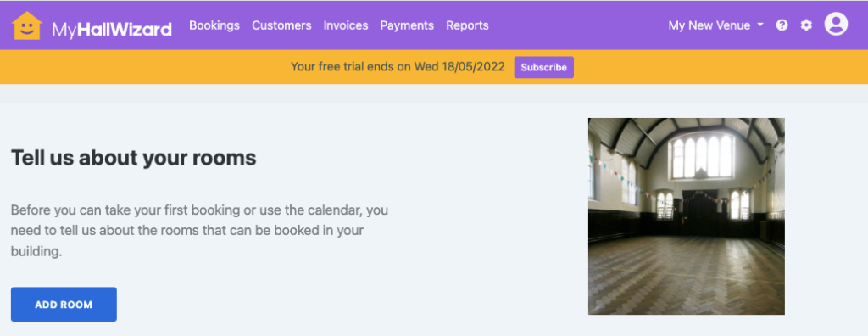
Task: Click the paragraph about booking rooms
Action: pyautogui.click(x=200, y=231)
